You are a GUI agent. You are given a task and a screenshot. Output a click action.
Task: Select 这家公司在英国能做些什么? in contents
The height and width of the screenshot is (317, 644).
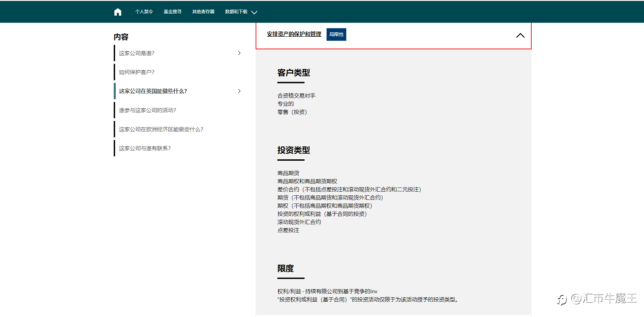pyautogui.click(x=153, y=91)
